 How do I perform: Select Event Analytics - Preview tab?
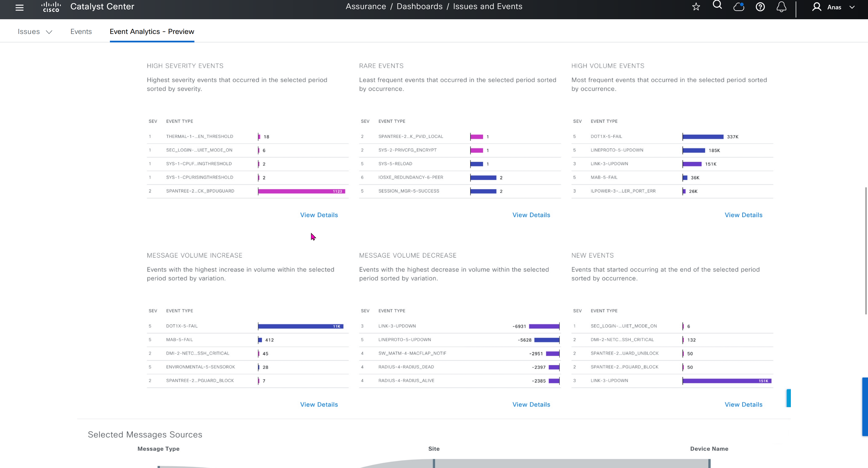152,31
